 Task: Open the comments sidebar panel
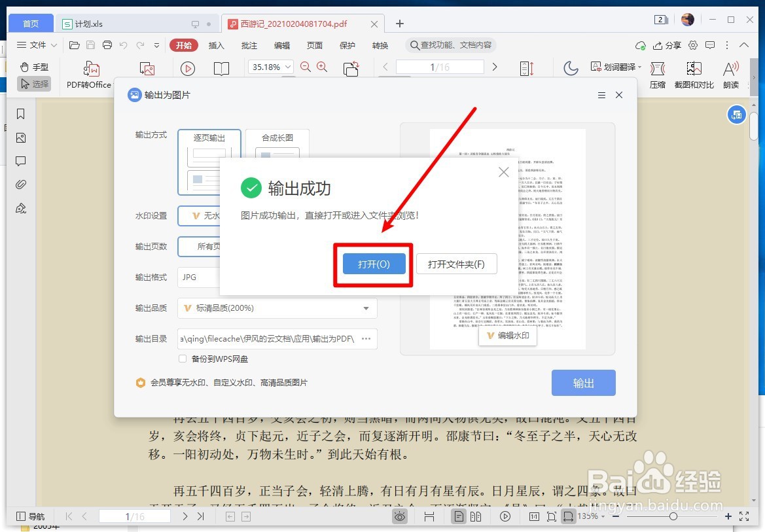[20, 161]
